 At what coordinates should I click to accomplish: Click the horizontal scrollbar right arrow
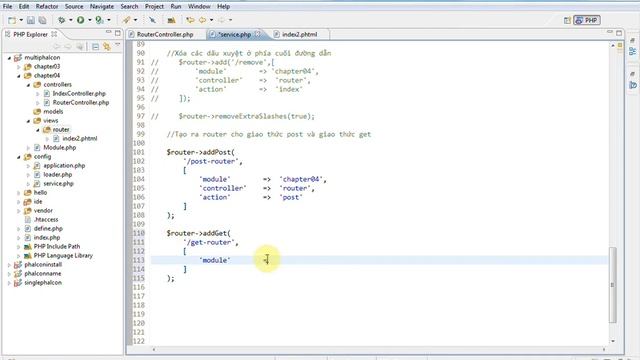coord(604,349)
